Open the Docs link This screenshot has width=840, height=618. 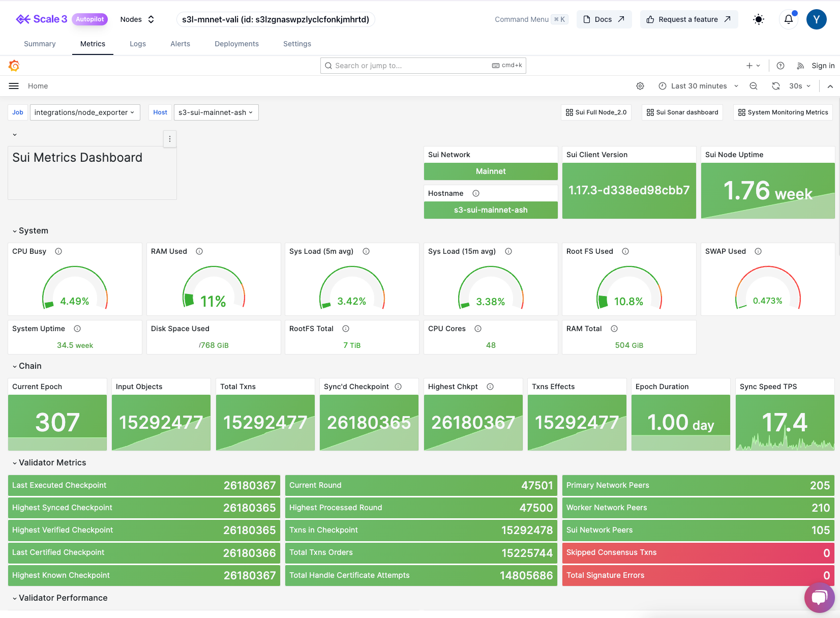tap(604, 19)
